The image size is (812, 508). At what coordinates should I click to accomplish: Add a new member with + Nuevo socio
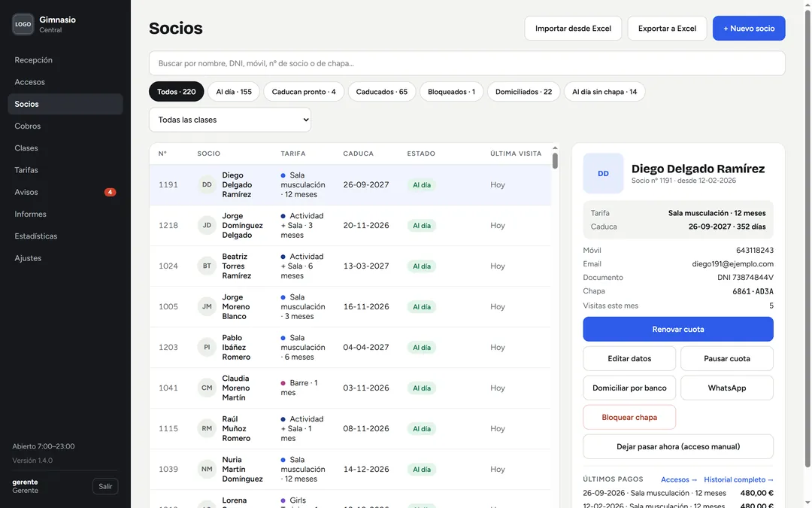point(749,29)
